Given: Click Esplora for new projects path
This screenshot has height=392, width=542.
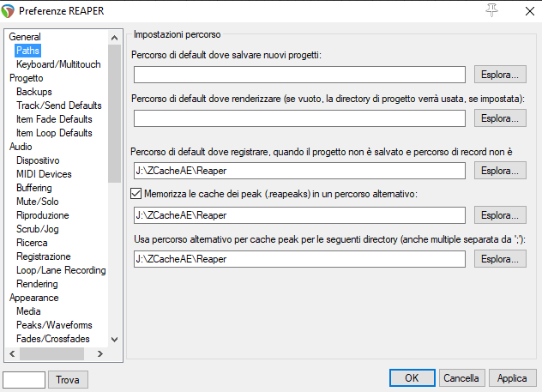Looking at the screenshot, I should 500,75.
